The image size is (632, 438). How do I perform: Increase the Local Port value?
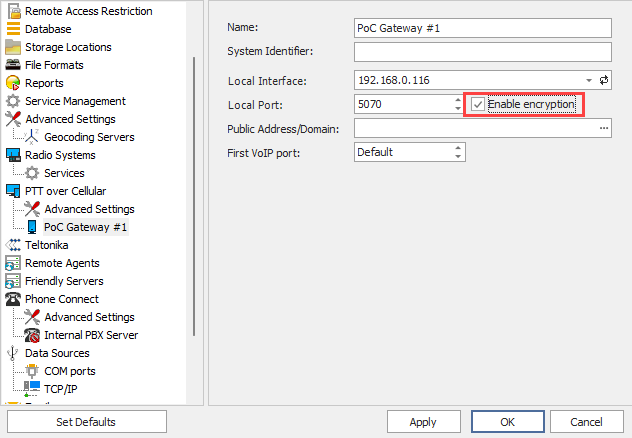click(458, 100)
